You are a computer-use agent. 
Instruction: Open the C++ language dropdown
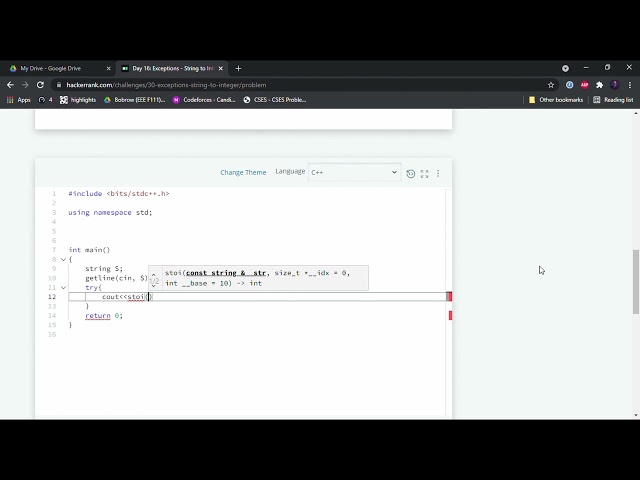354,172
